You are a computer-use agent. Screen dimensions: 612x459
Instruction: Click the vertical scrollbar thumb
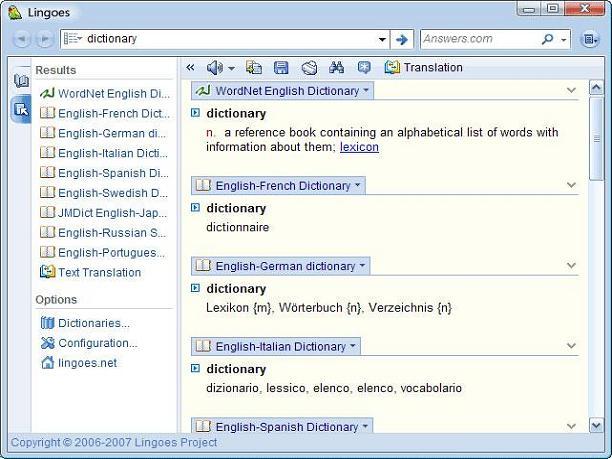[596, 139]
